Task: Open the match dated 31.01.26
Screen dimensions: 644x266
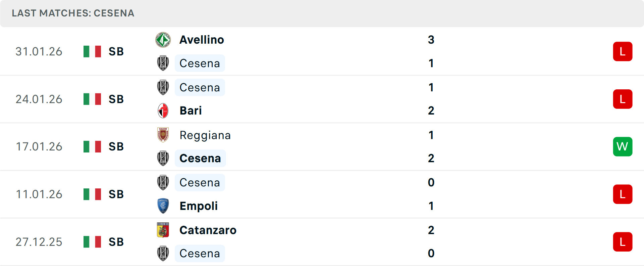Action: [39, 51]
